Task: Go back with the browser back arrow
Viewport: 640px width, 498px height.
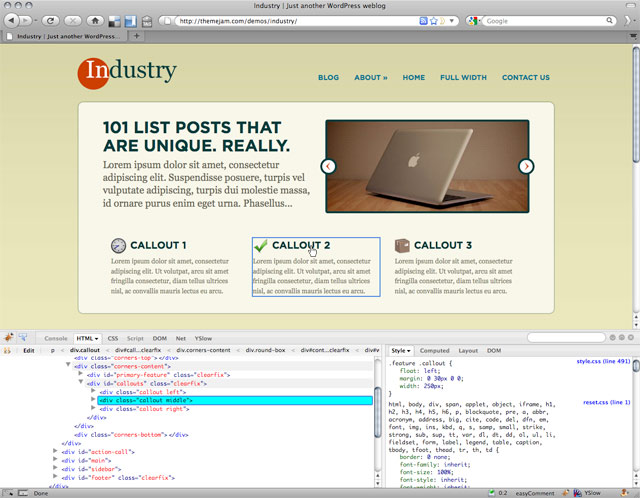Action: coord(11,20)
